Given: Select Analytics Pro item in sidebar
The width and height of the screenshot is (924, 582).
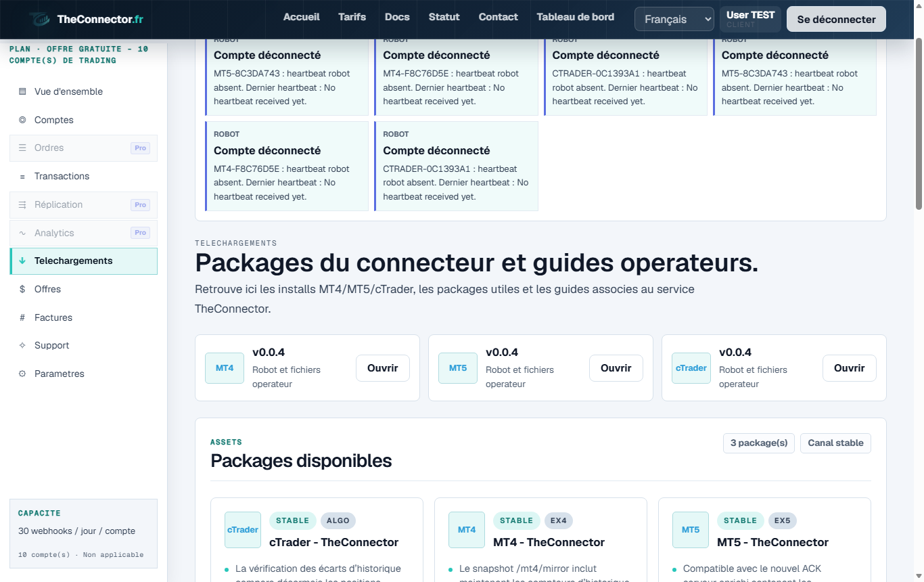Looking at the screenshot, I should pos(84,233).
